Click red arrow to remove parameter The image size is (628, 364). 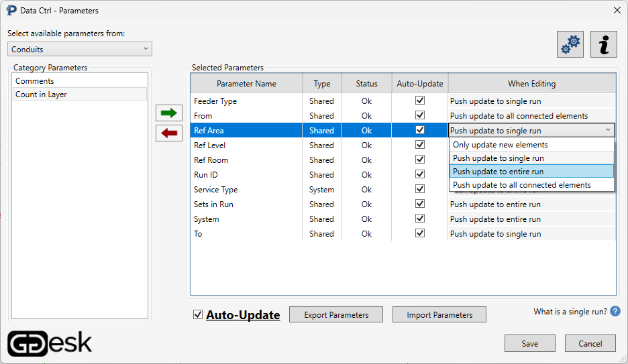click(x=169, y=133)
